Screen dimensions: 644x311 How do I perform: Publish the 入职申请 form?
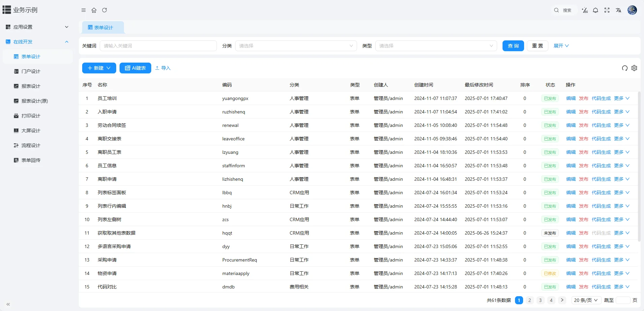[x=584, y=112]
